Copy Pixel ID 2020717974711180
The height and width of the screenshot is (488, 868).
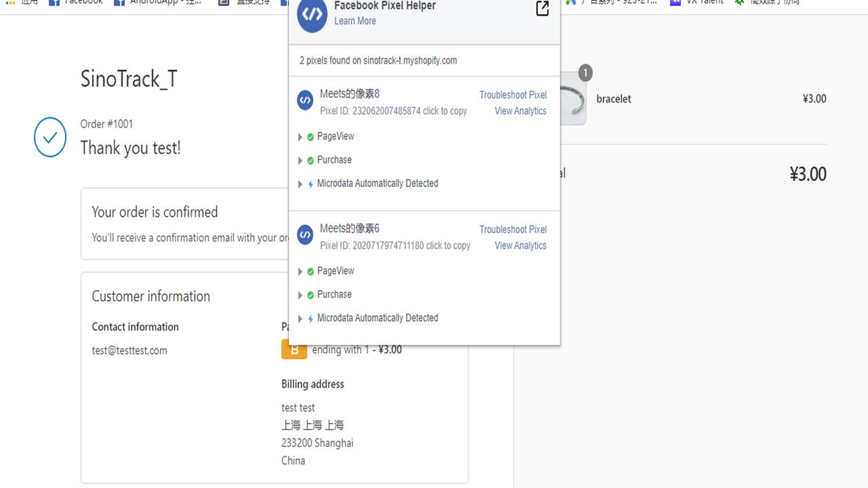(395, 246)
